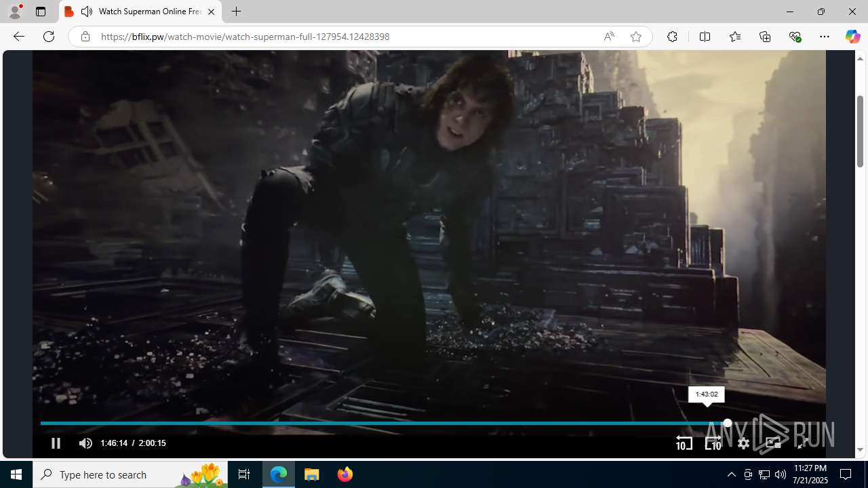This screenshot has width=868, height=488.
Task: View site information lock icon
Action: (85, 37)
